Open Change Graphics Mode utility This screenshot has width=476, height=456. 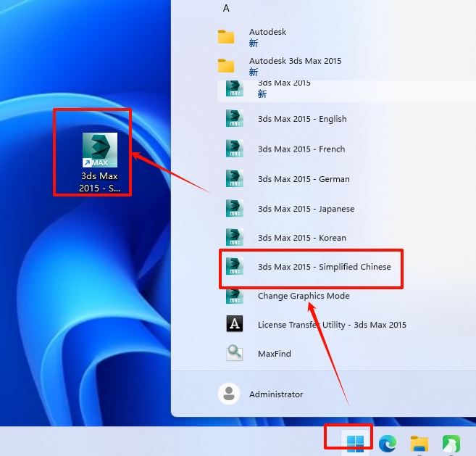point(303,296)
